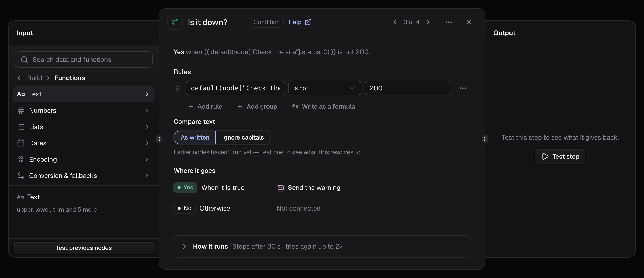This screenshot has width=644, height=278.
Task: Select As written compare option
Action: [195, 137]
